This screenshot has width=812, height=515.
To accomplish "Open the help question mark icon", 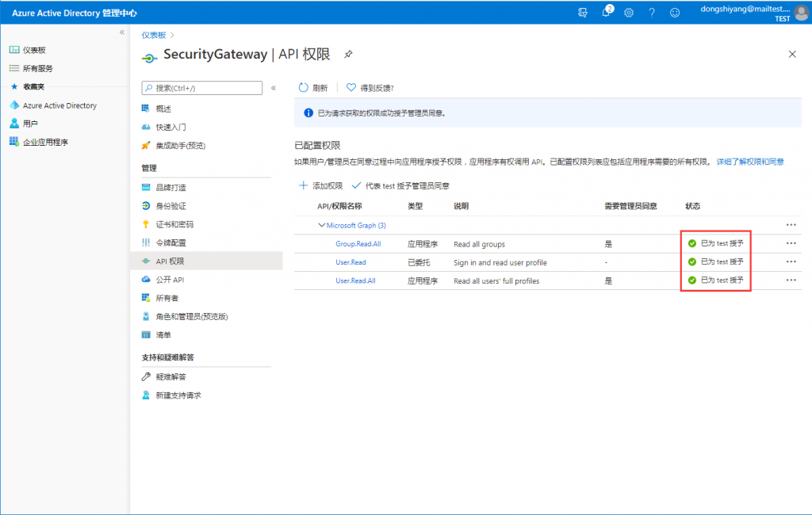I will pyautogui.click(x=652, y=13).
